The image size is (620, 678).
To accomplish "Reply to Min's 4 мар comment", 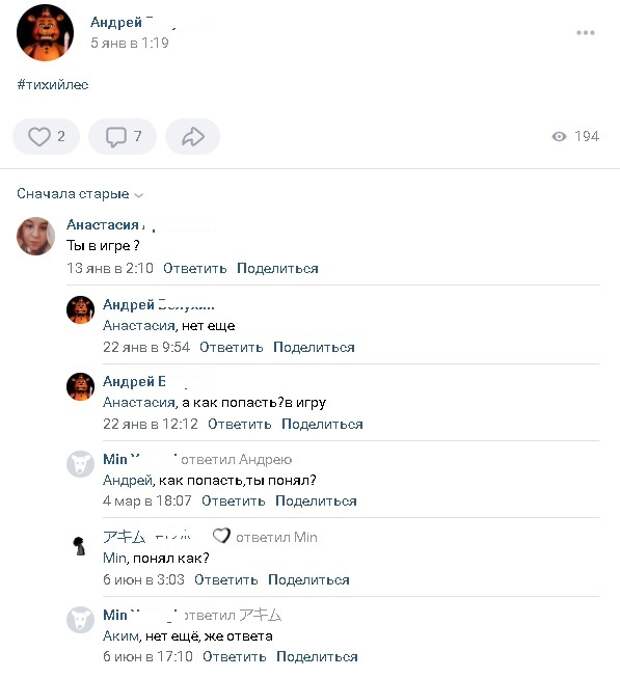I will coord(233,501).
